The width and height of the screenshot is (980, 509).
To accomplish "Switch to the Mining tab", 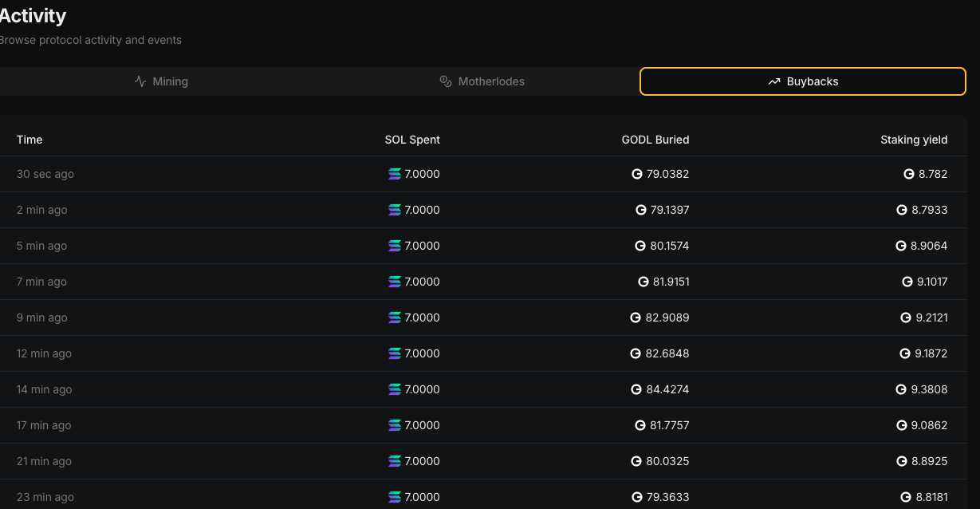I will (161, 81).
